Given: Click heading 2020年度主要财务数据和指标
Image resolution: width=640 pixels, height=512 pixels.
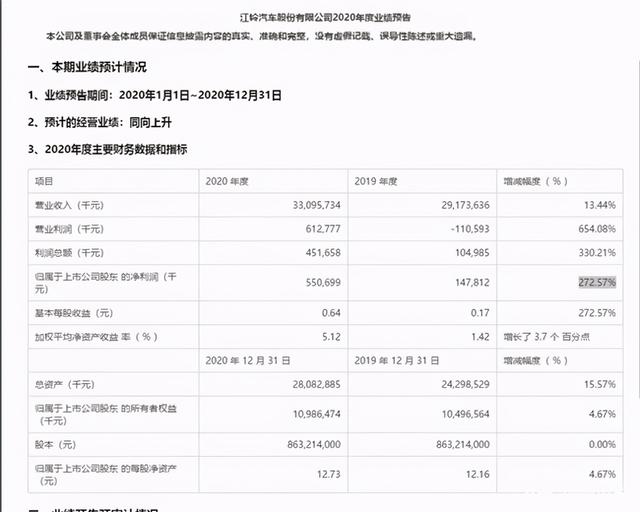Looking at the screenshot, I should [x=108, y=149].
